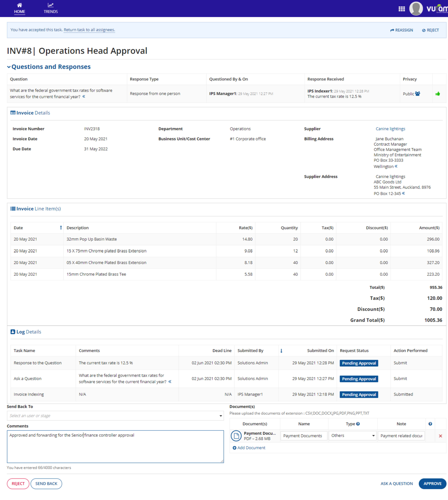Click the user profile avatar
Image resolution: width=448 pixels, height=500 pixels.
[416, 9]
